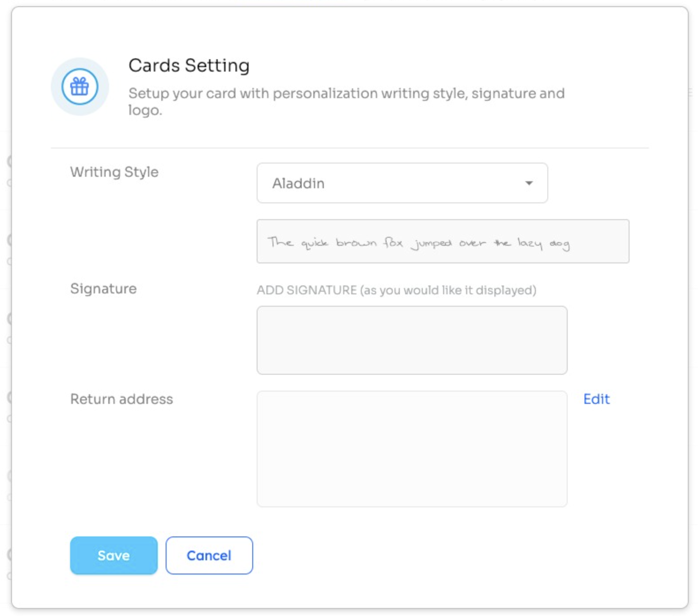Select the word 'fox' in handwriting preview

(393, 243)
